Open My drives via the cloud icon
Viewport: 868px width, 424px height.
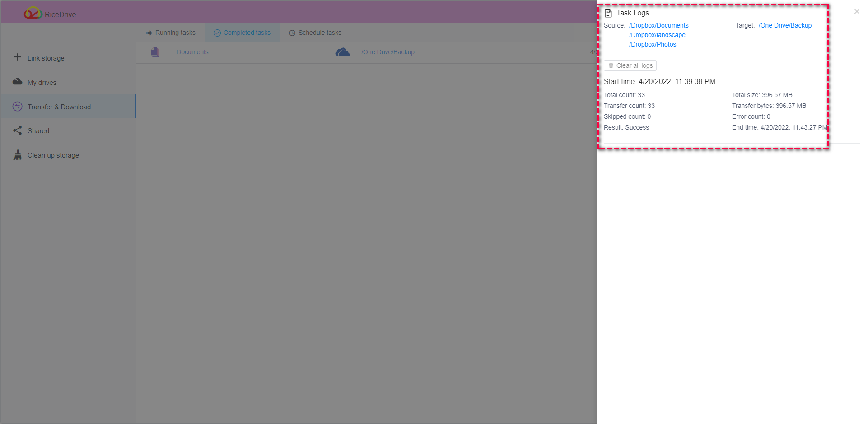(17, 82)
